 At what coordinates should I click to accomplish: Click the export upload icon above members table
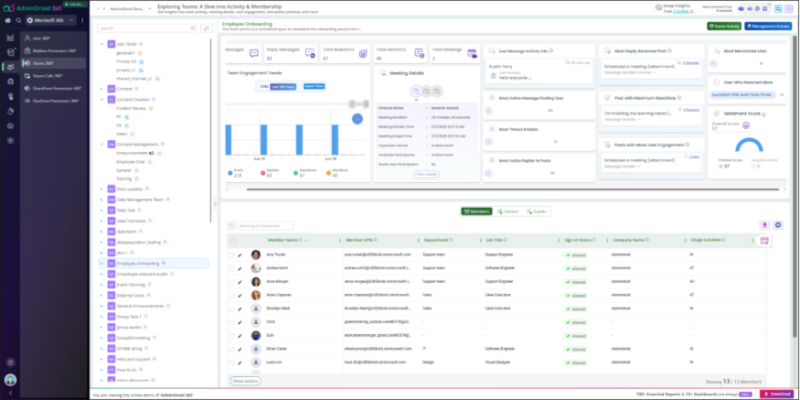tap(764, 225)
